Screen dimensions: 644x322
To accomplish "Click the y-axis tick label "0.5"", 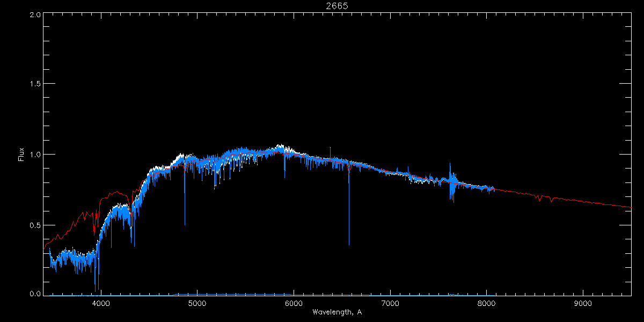I will click(35, 225).
